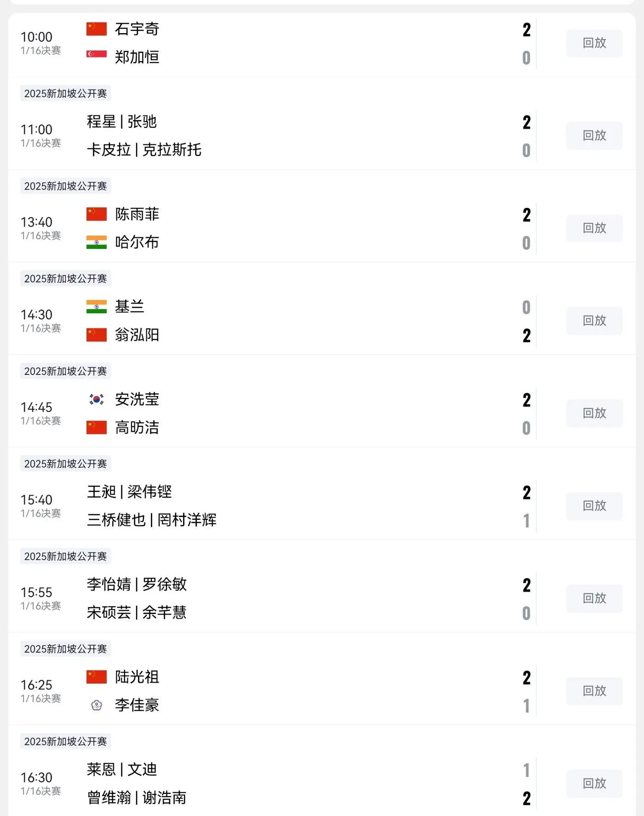Open the 王昶 | 梁伟铿 match details
644x816 pixels.
(x=322, y=506)
